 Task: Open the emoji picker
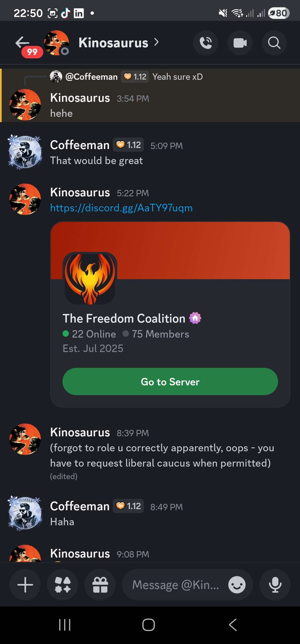point(237,584)
